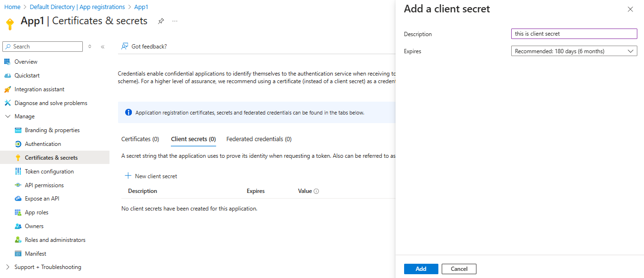
Task: Click the App roles icon
Action: tap(18, 212)
